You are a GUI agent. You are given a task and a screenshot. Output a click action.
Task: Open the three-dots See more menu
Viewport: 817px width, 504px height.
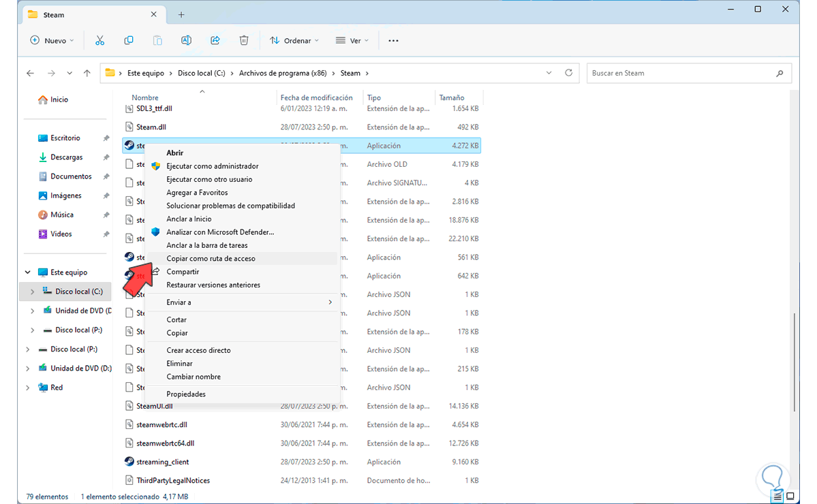point(393,41)
